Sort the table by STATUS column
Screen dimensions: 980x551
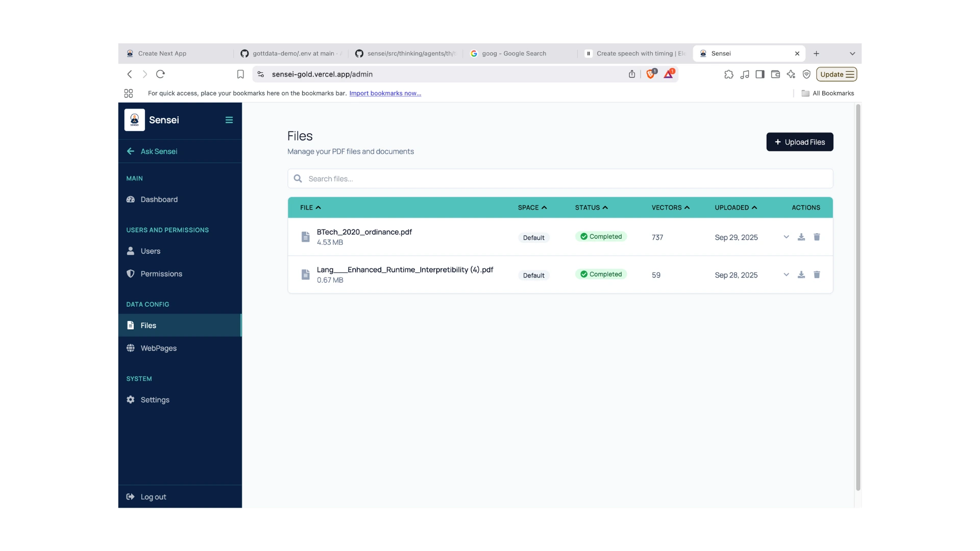click(592, 208)
